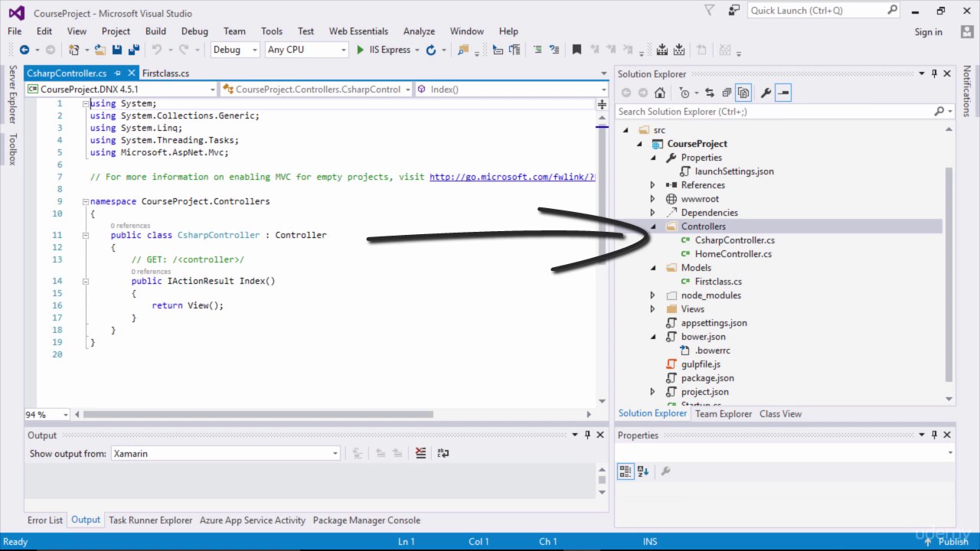Open the Task Runner Explorer tab
Viewport: 980px width, 551px height.
pyautogui.click(x=151, y=520)
